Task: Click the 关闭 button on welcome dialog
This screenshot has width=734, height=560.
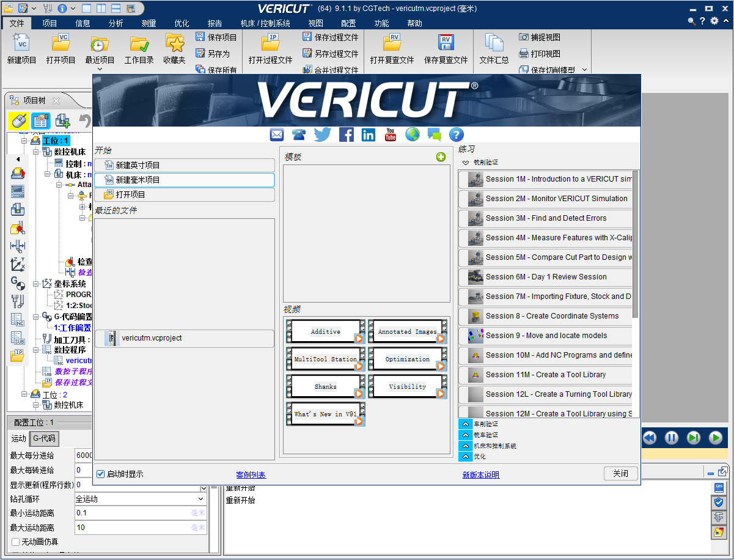Action: [620, 473]
